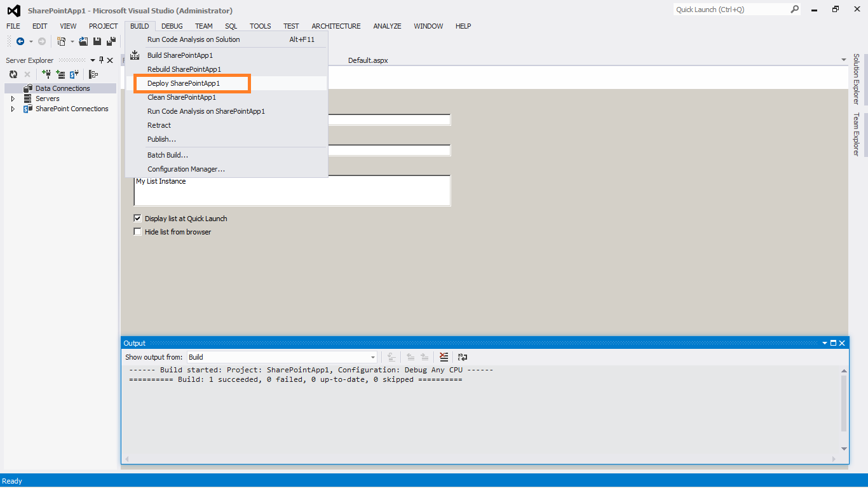Click the Build succeeded output line

[295, 379]
